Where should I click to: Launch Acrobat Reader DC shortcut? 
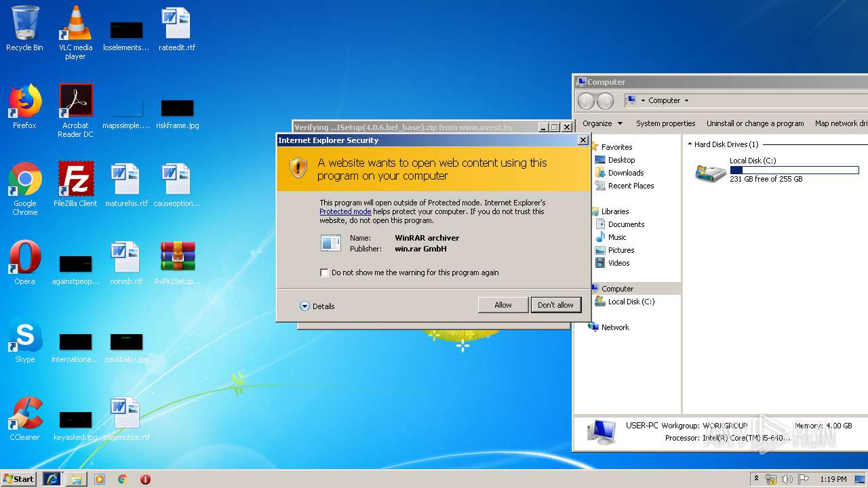click(x=75, y=110)
